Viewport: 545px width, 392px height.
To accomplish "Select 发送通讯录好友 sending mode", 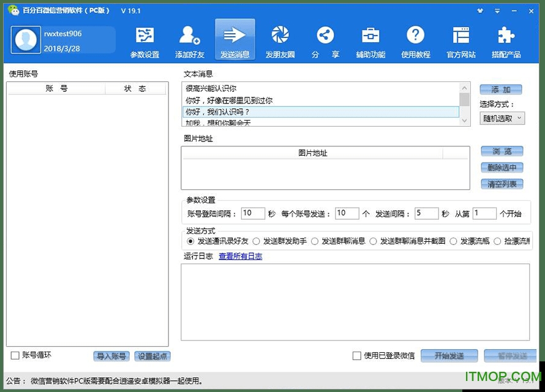I will click(x=190, y=241).
